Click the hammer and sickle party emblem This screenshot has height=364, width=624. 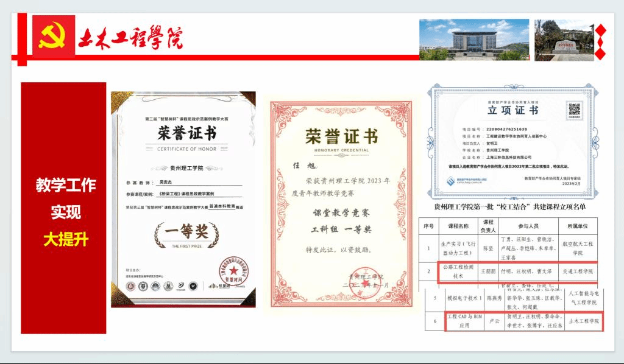coord(52,37)
